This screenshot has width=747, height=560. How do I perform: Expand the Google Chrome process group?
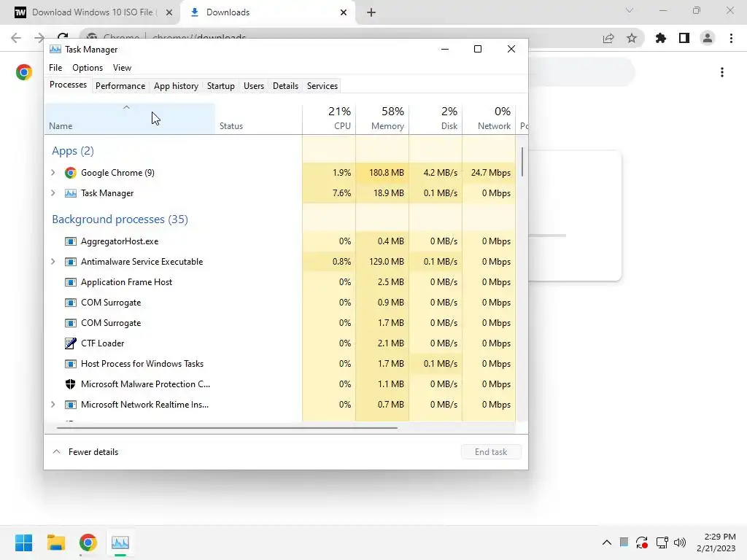[53, 173]
